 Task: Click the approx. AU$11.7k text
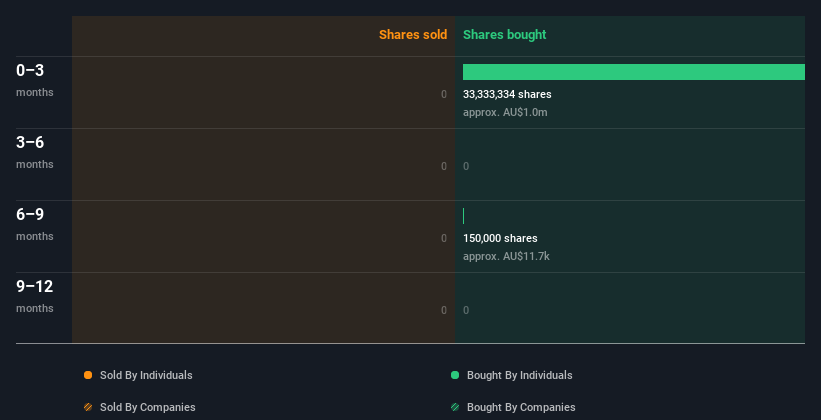pos(506,257)
